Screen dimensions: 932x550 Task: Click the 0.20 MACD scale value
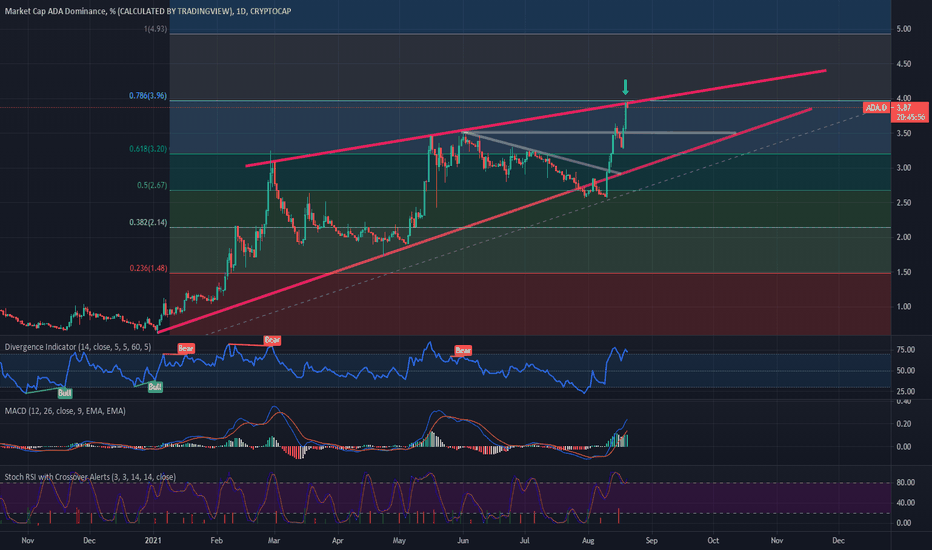[x=903, y=424]
